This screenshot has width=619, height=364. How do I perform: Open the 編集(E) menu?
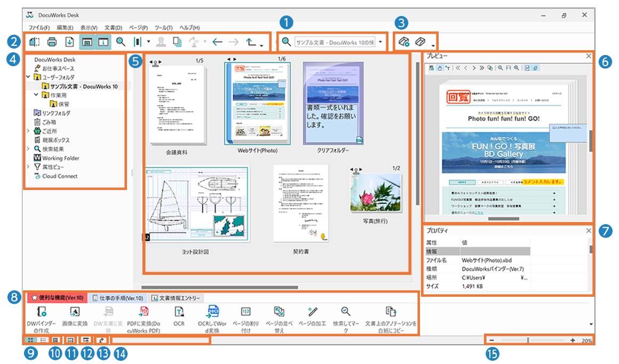point(65,28)
